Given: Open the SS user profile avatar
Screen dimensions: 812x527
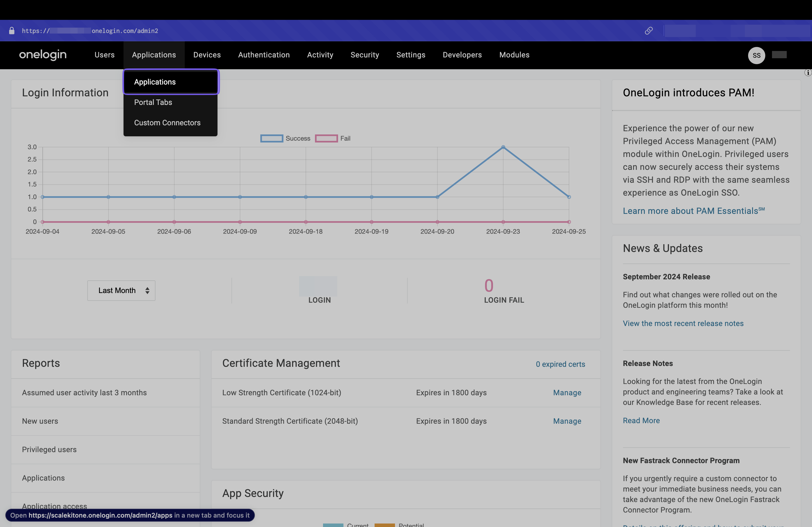Looking at the screenshot, I should [x=756, y=55].
